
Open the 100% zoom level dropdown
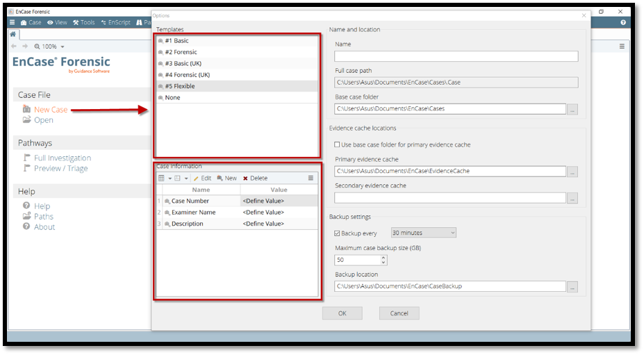[62, 47]
